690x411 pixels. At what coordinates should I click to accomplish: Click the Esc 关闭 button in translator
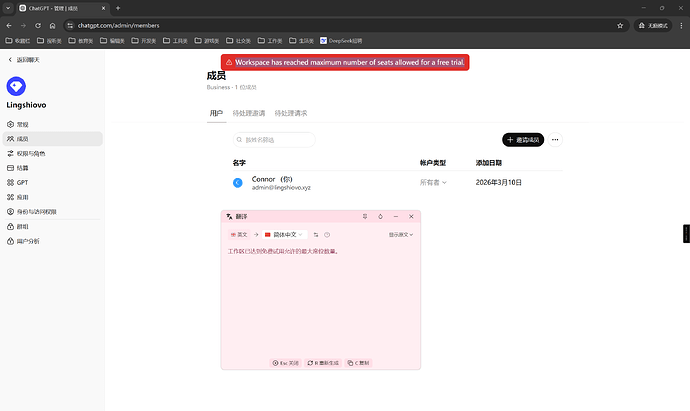(x=286, y=363)
